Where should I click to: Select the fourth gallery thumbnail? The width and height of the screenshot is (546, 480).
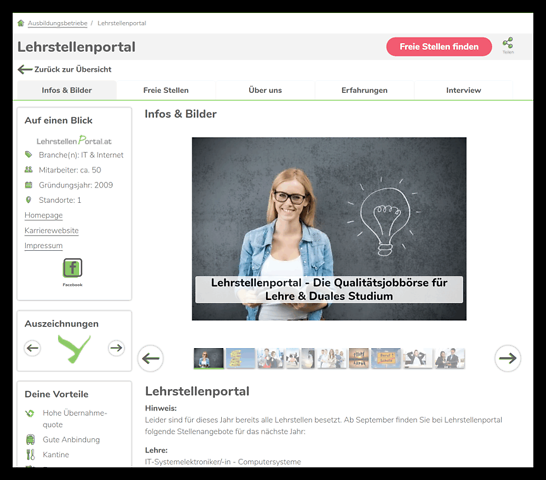tap(292, 358)
